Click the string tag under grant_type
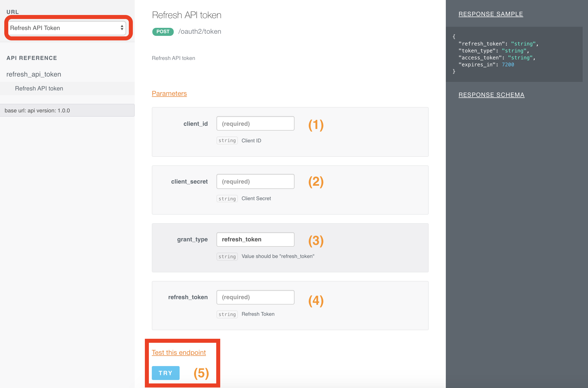 point(227,256)
